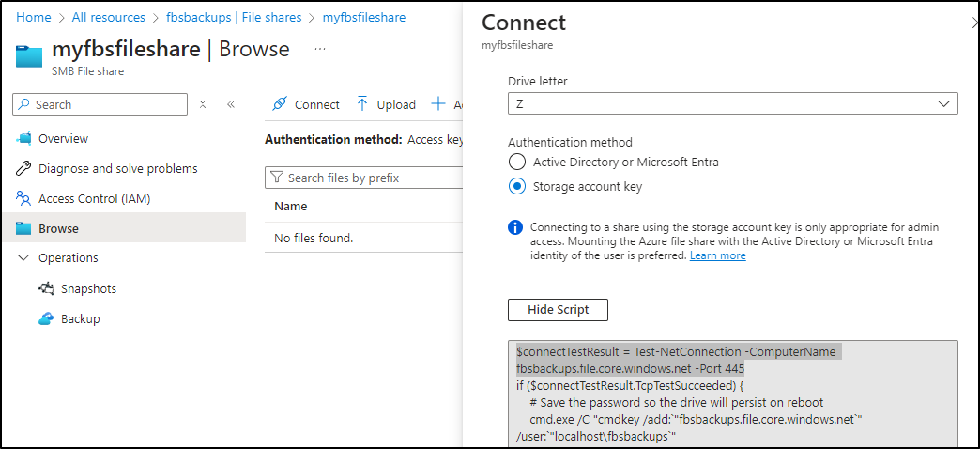The image size is (980, 449).
Task: Click 'Authentication method:' label on Browse page
Action: pos(333,140)
